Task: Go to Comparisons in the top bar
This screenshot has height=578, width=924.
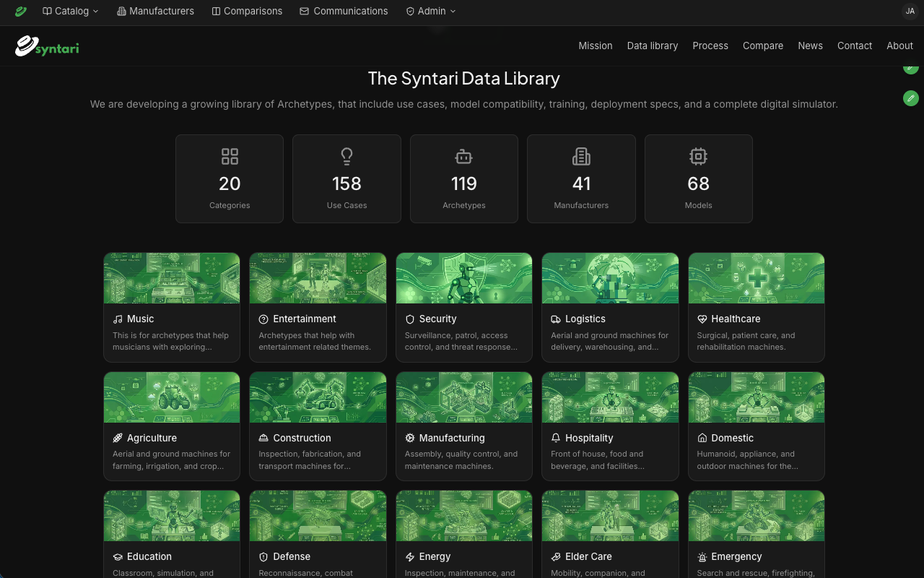Action: (247, 11)
